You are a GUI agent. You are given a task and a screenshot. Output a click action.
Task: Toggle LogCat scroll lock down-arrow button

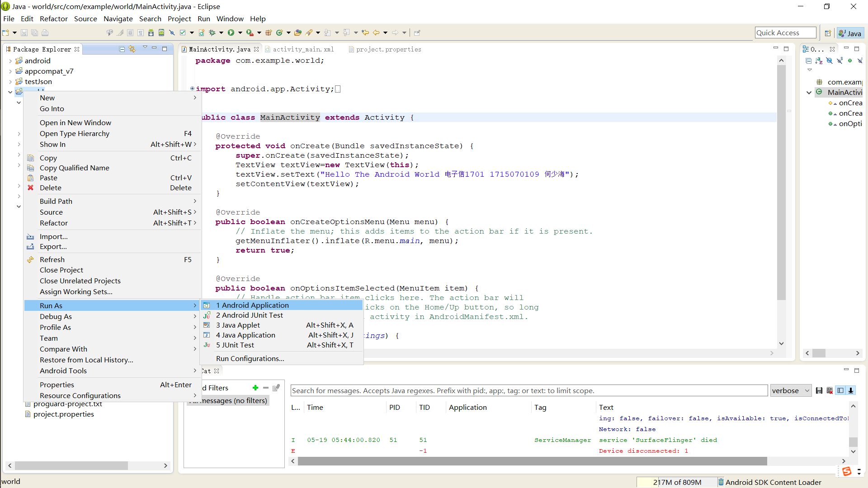(851, 391)
